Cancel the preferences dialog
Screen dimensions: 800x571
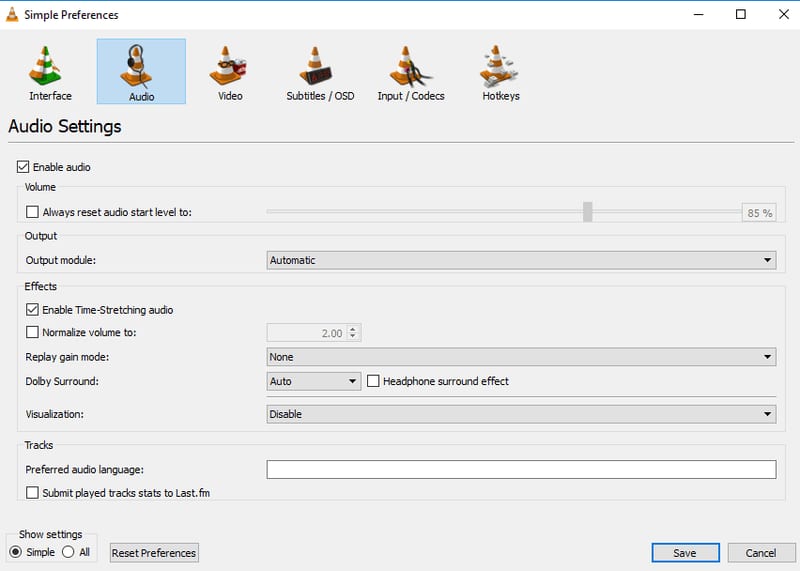point(761,553)
